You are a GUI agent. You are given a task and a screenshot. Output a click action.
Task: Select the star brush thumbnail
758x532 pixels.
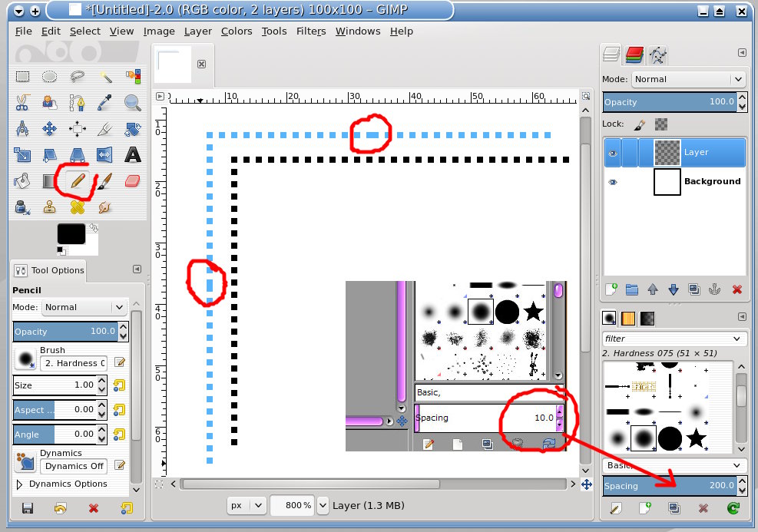696,438
